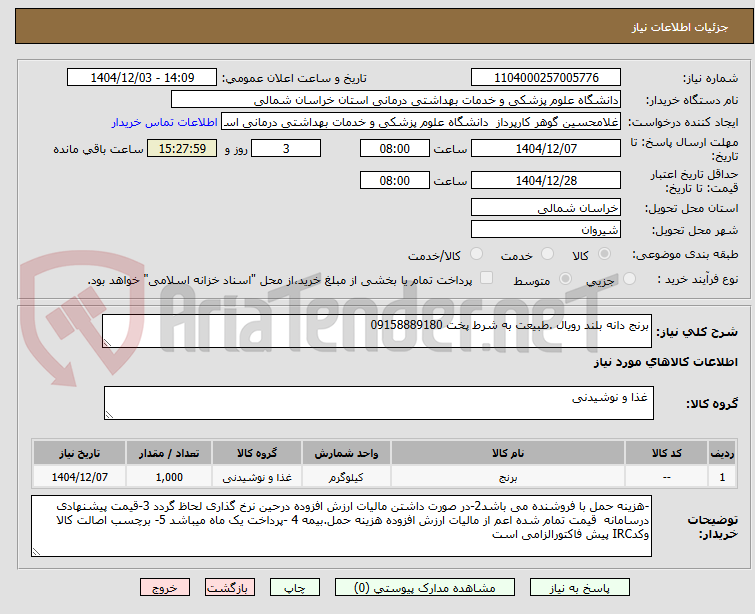Select the خدمت radio button
Image resolution: width=755 pixels, height=614 pixels.
pos(547,253)
